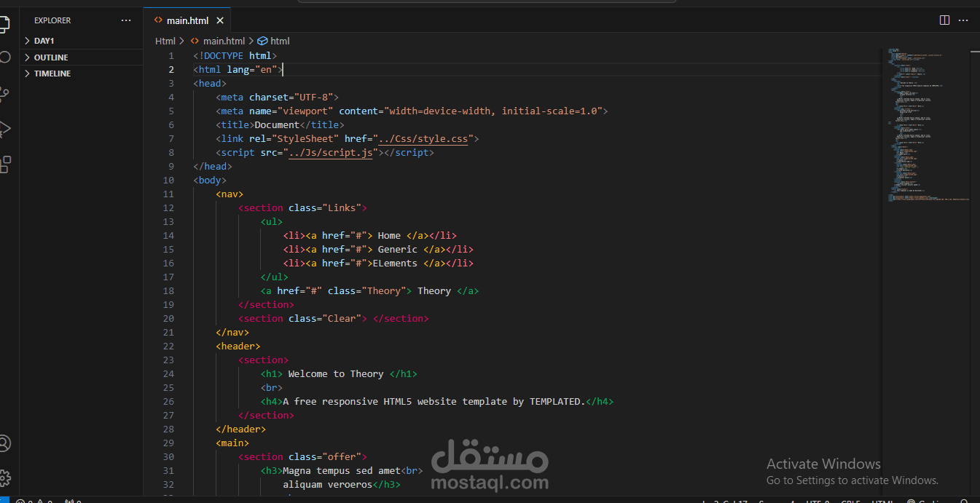Place cursor on the DOCTYPE html line
Image resolution: width=980 pixels, height=503 pixels.
(x=235, y=55)
